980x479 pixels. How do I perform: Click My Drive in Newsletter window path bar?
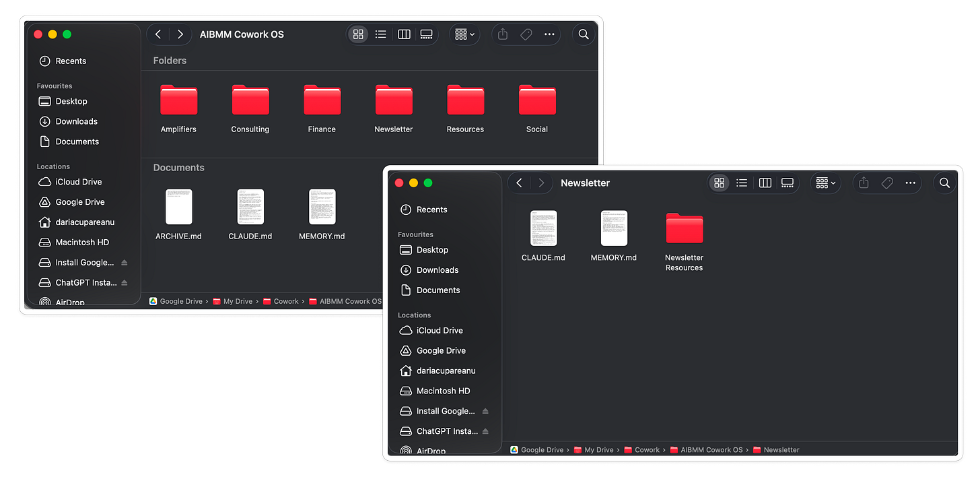click(593, 450)
